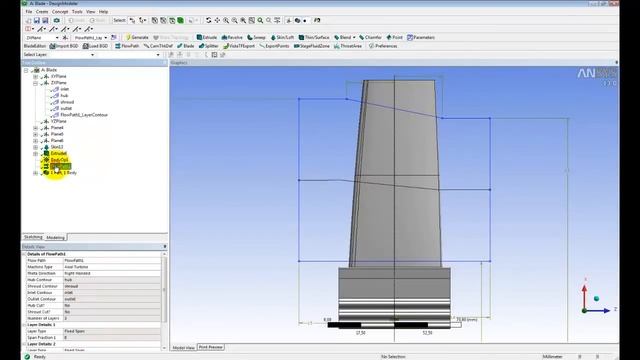The height and width of the screenshot is (360, 640).
Task: Select the YZPlane tree item
Action: (58, 122)
